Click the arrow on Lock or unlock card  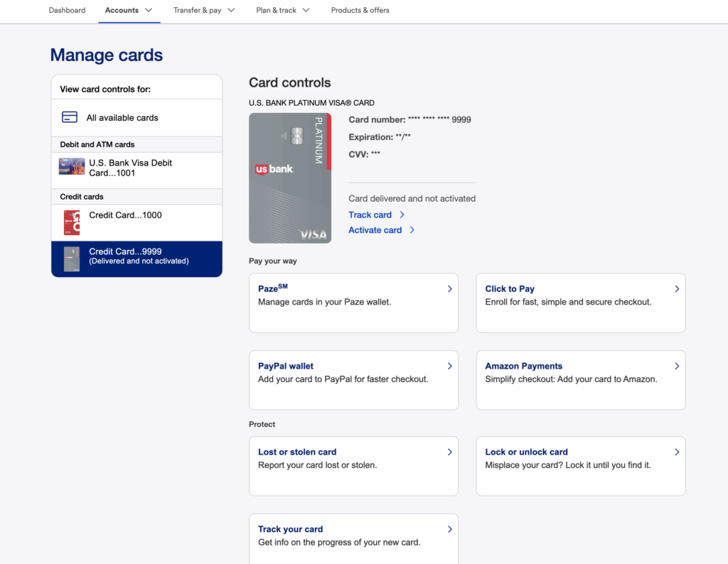[677, 452]
